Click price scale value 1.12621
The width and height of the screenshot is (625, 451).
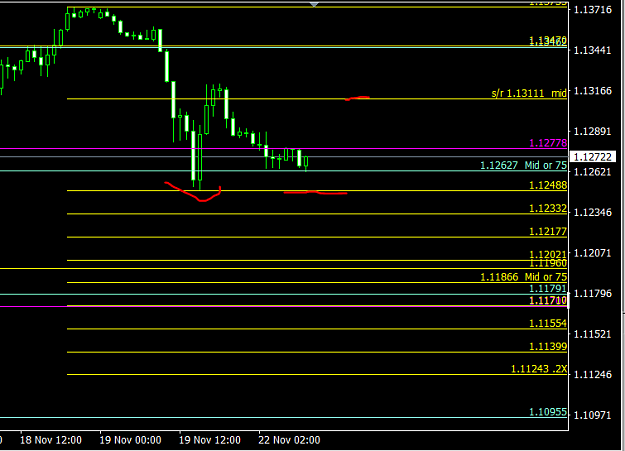tap(592, 172)
